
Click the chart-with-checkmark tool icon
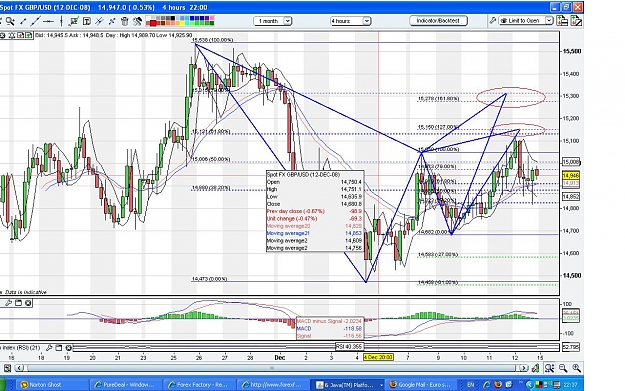[74, 21]
